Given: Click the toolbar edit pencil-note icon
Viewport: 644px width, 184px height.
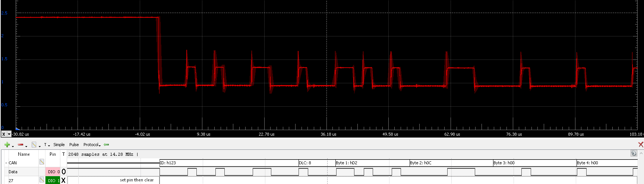Looking at the screenshot, I should click(x=34, y=145).
